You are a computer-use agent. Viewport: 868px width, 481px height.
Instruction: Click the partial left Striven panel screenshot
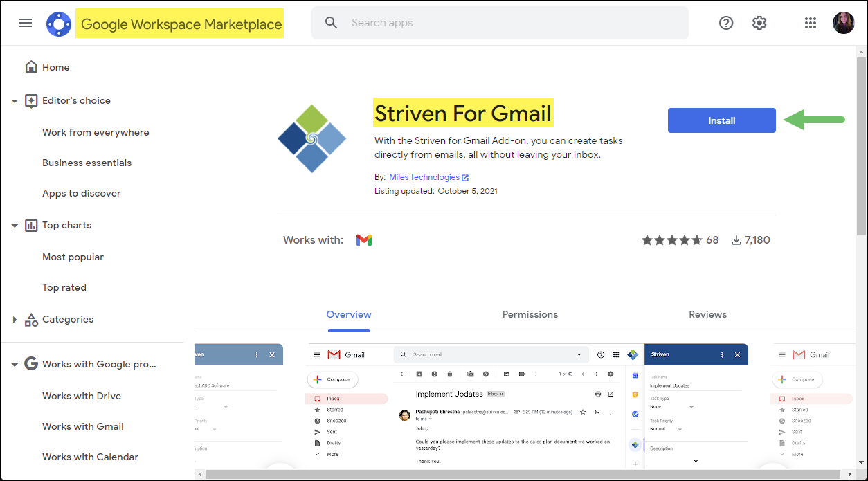pos(239,406)
